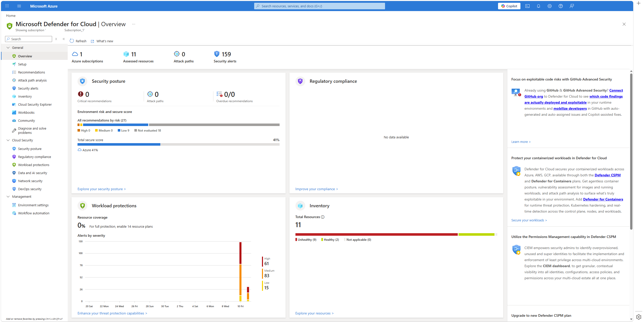Click the Diagnose and solve problems wrench
This screenshot has height=322, width=644.
pos(14,131)
